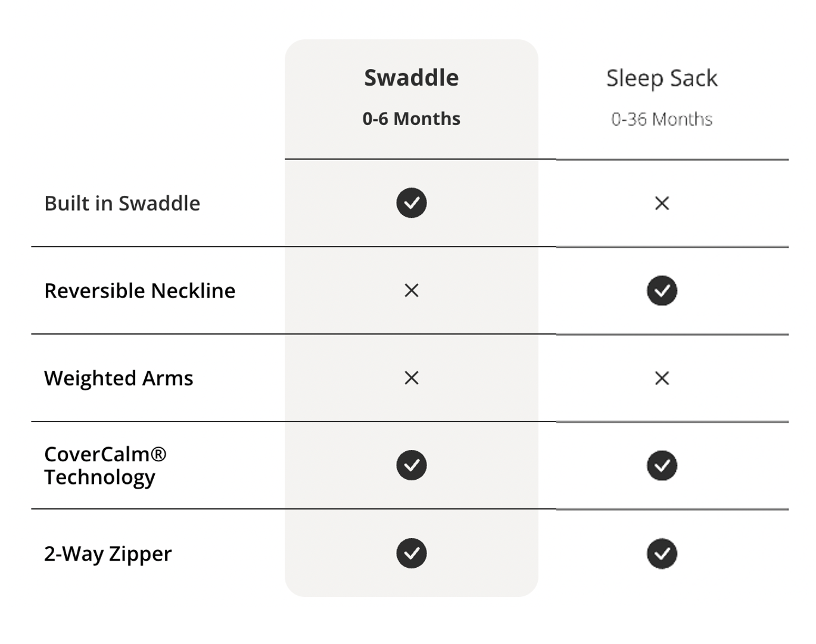Click the Reversible Neckline feature label
The height and width of the screenshot is (644, 816).
140,291
